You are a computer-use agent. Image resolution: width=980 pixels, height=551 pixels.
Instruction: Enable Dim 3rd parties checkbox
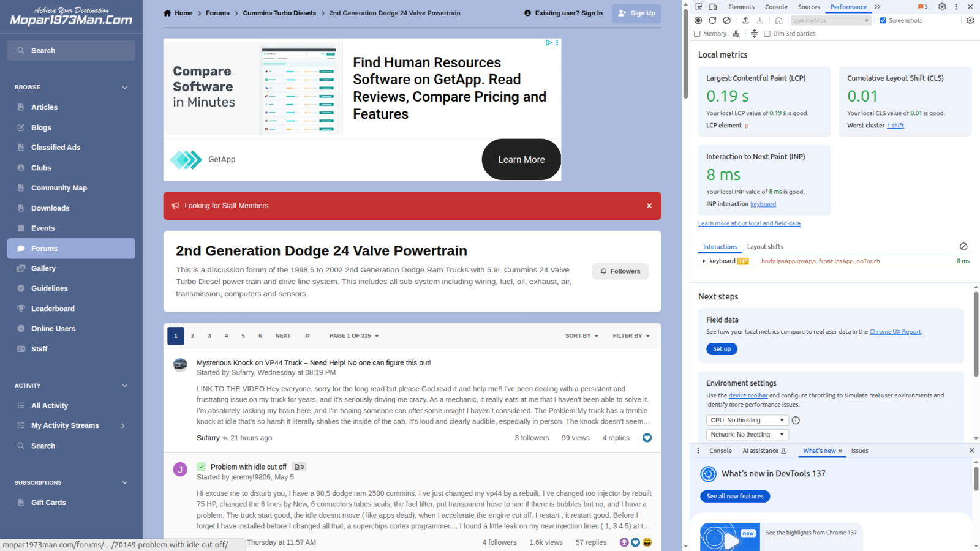pyautogui.click(x=767, y=34)
